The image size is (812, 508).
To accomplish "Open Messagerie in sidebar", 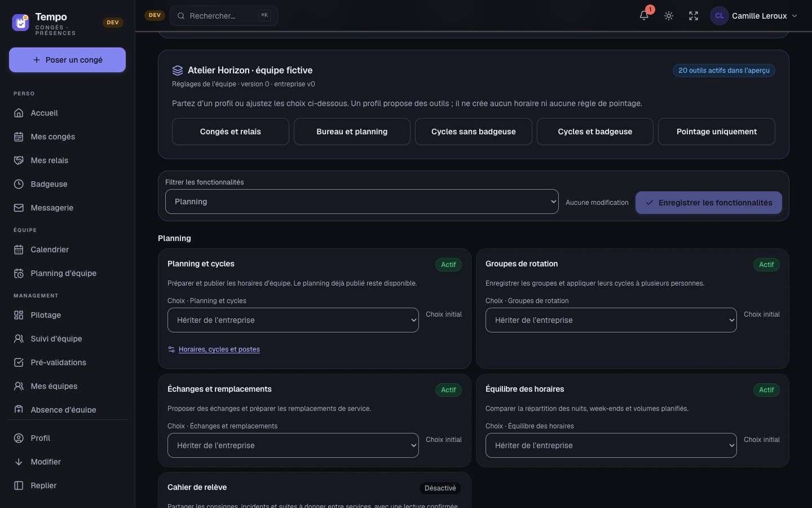I will [67, 208].
